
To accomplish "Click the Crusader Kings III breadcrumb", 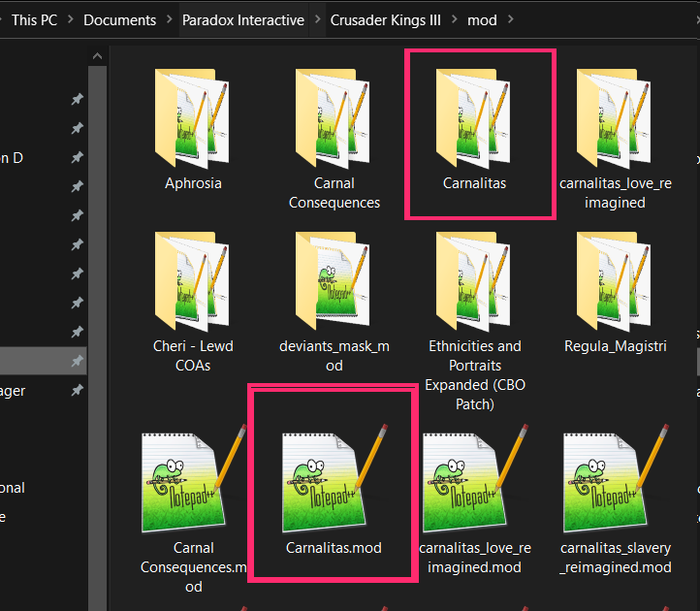I will [x=385, y=20].
